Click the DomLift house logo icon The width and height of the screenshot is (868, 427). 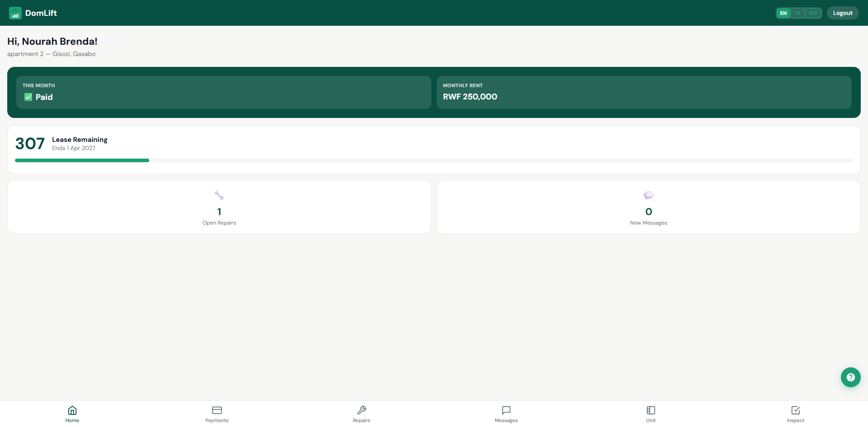coord(15,13)
